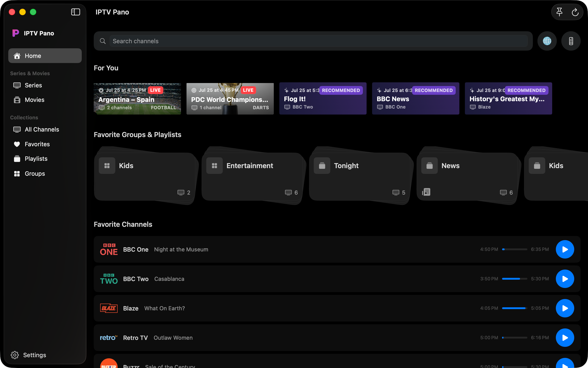The height and width of the screenshot is (368, 588).
Task: Go to Home in the sidebar
Action: 45,56
